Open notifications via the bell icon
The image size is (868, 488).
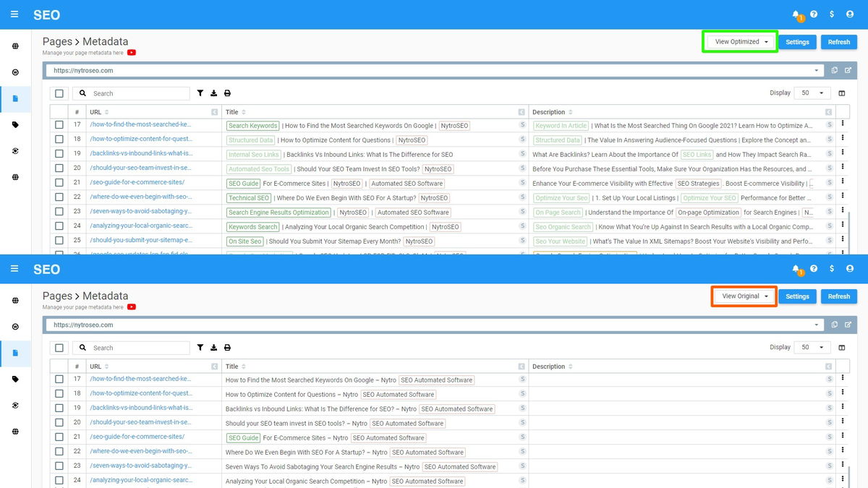[x=796, y=14]
